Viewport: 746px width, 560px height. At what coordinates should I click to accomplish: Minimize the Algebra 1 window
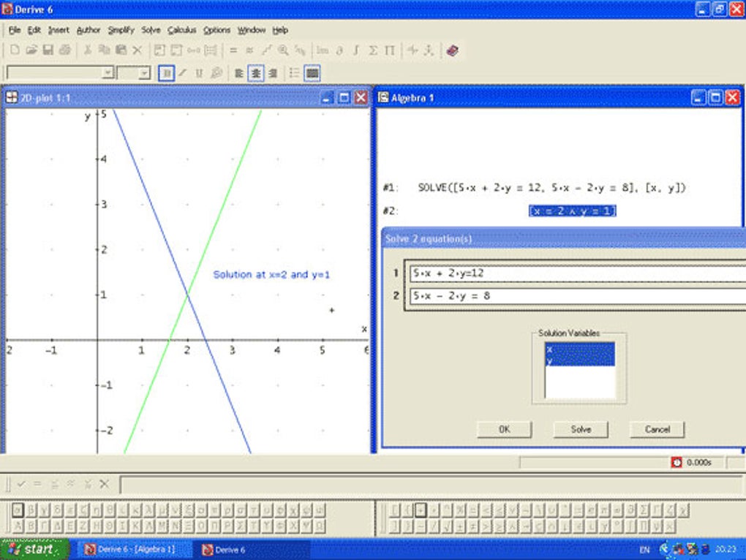(698, 97)
